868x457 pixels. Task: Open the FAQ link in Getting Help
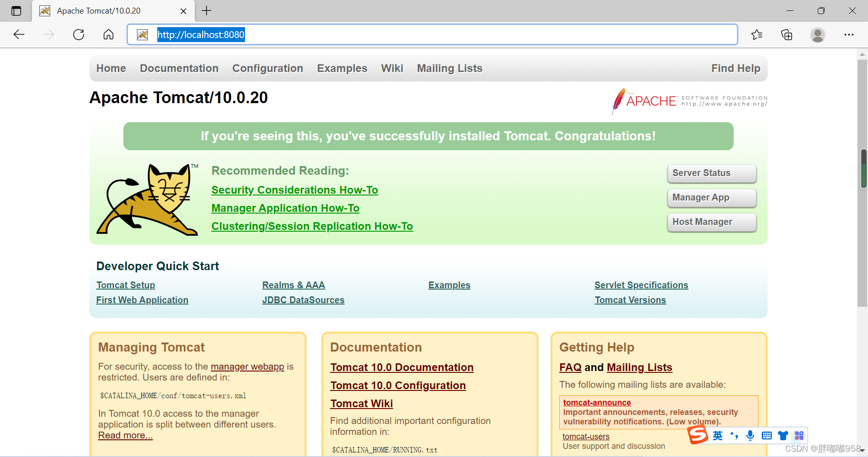click(571, 367)
